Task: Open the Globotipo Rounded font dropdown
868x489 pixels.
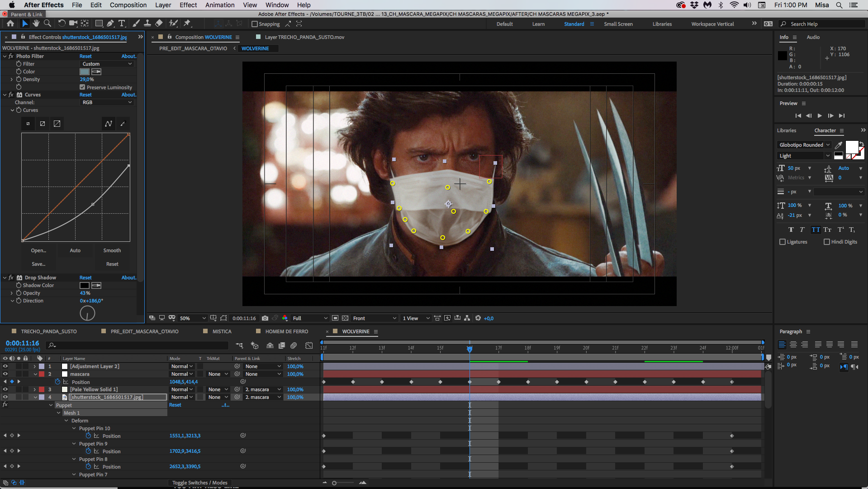Action: (x=804, y=145)
